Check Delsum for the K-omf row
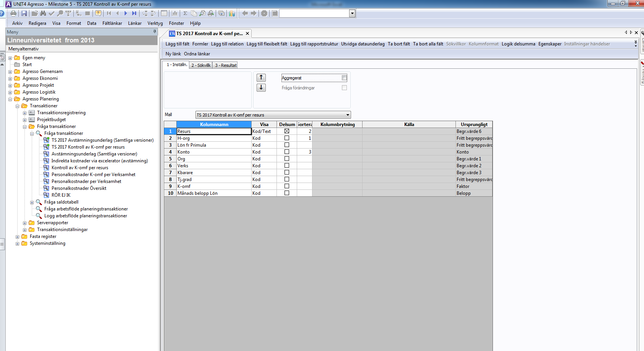The width and height of the screenshot is (644, 351). click(287, 186)
